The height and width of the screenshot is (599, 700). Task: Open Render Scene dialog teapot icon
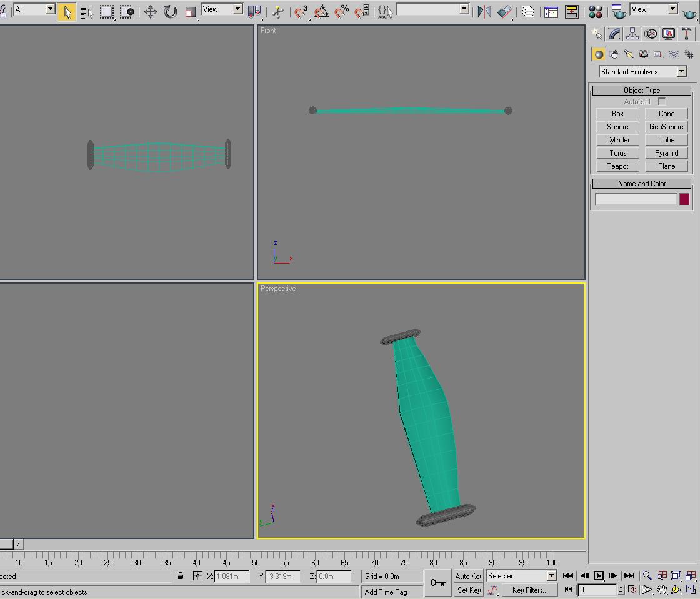click(618, 12)
